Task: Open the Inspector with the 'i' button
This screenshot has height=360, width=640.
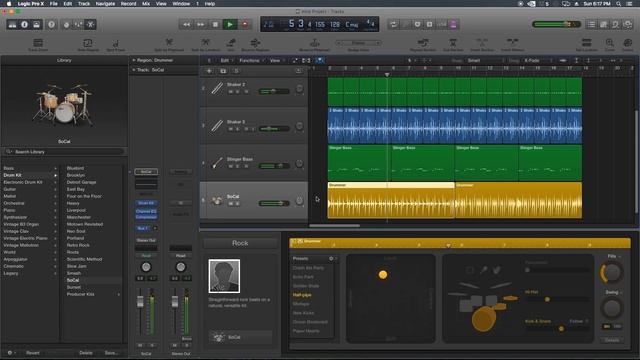Action: (x=24, y=24)
